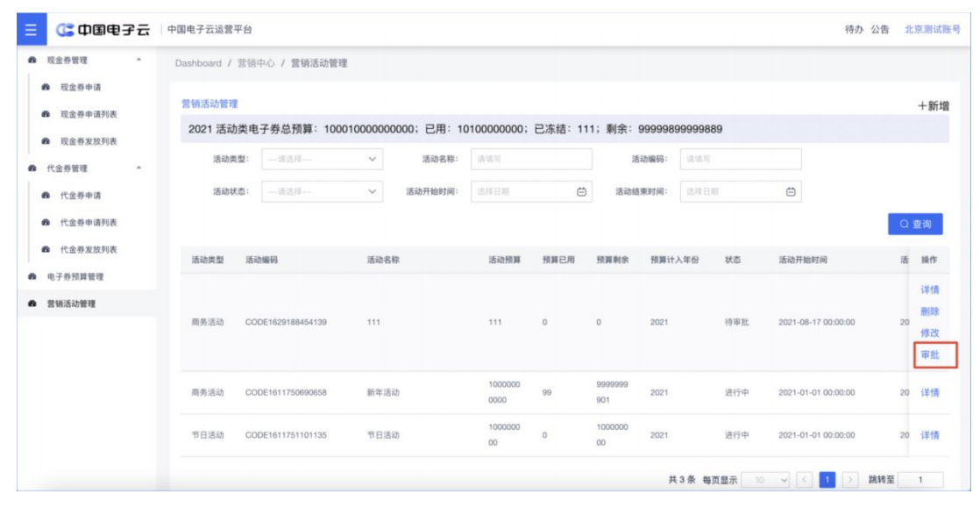
Task: Click 详情 for 新年活动 row
Action: pyautogui.click(x=930, y=392)
